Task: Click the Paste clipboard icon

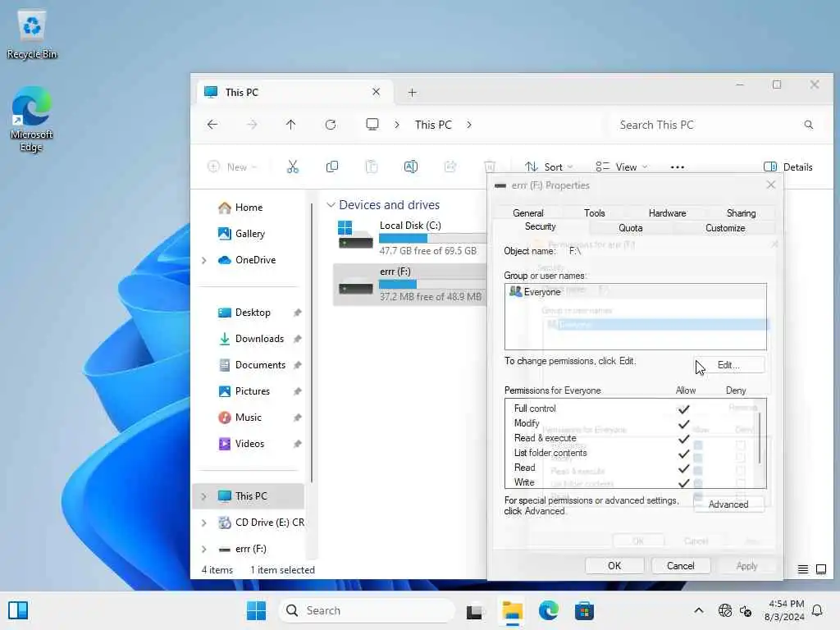Action: (x=372, y=167)
